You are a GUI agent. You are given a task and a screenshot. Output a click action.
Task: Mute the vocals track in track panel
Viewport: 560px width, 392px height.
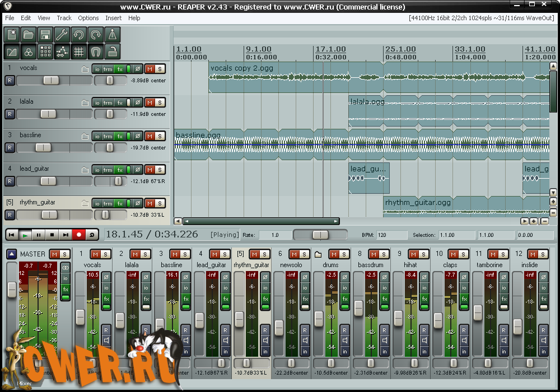point(150,69)
